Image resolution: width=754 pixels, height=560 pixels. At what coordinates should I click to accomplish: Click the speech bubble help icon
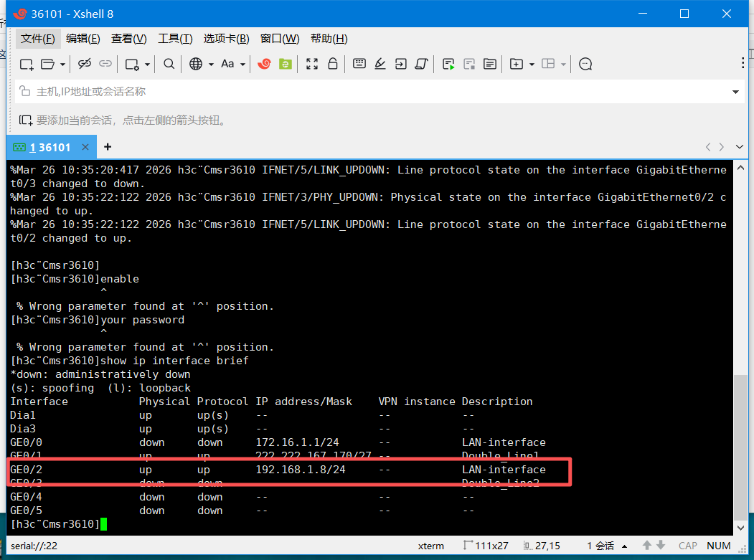point(585,64)
